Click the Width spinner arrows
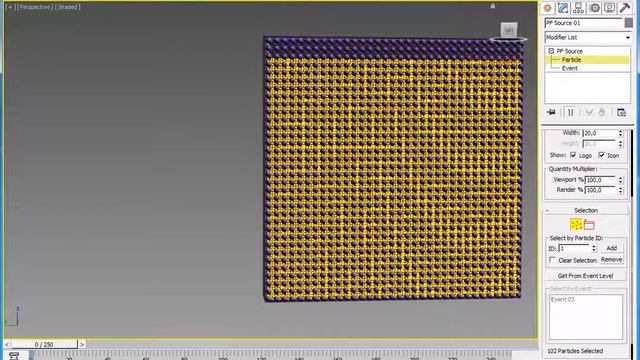Image resolution: width=640 pixels, height=360 pixels. [620, 133]
